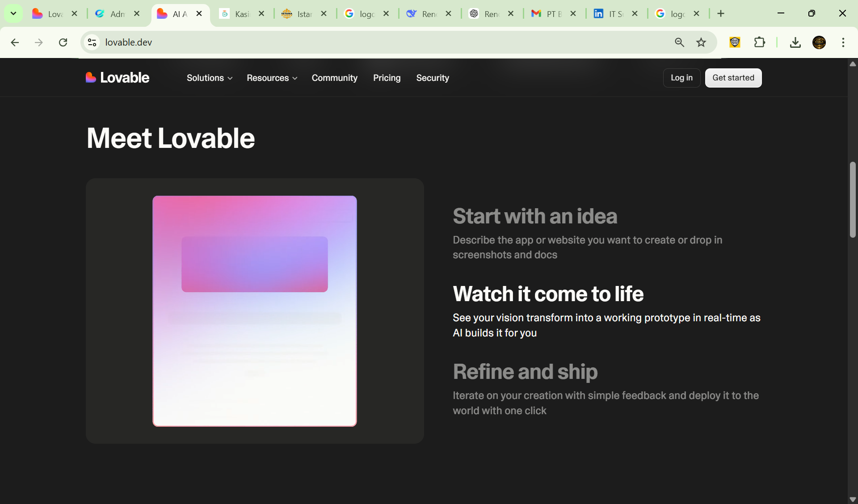This screenshot has height=504, width=858.
Task: Reload the lovable.dev page
Action: point(63,42)
